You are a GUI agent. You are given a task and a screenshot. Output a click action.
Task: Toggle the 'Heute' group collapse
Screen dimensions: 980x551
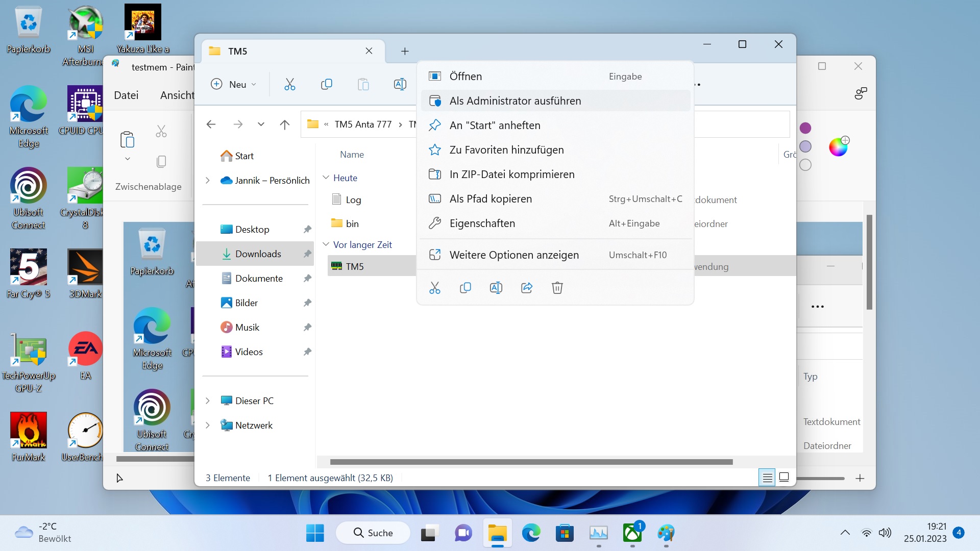click(327, 177)
